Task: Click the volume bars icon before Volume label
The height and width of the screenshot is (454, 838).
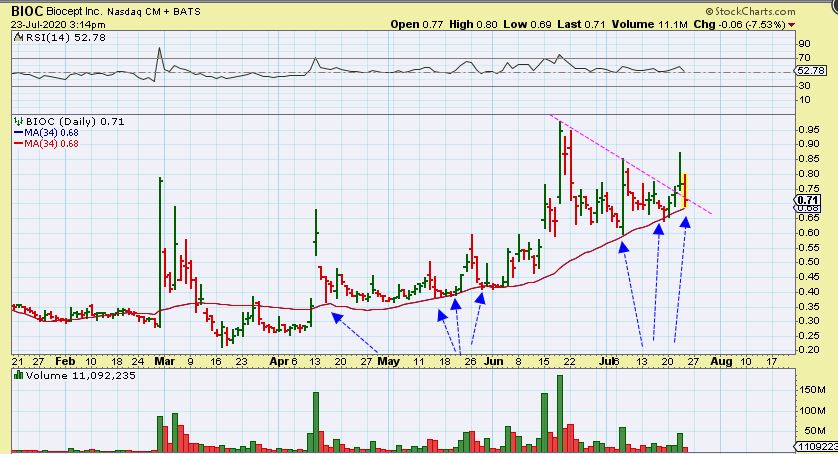Action: pos(19,375)
